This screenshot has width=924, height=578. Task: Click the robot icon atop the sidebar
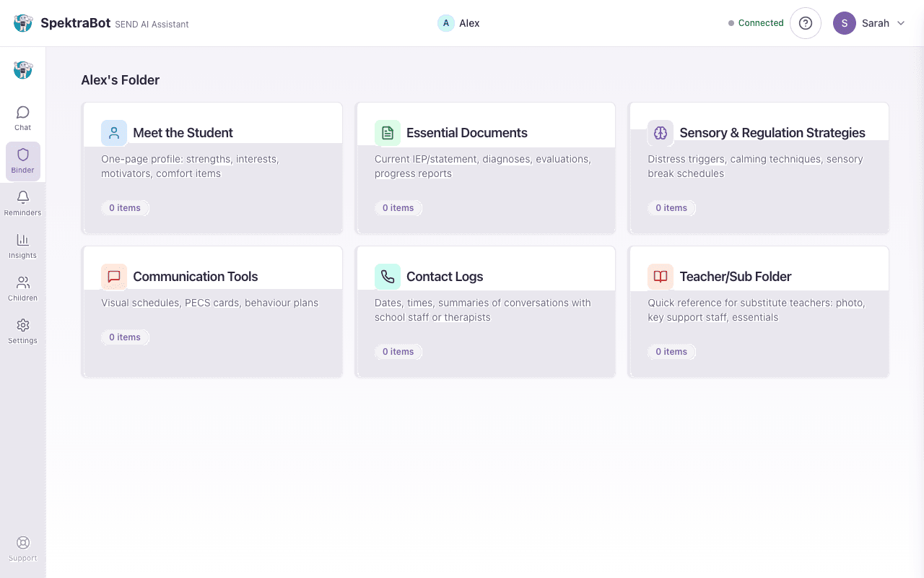(23, 70)
